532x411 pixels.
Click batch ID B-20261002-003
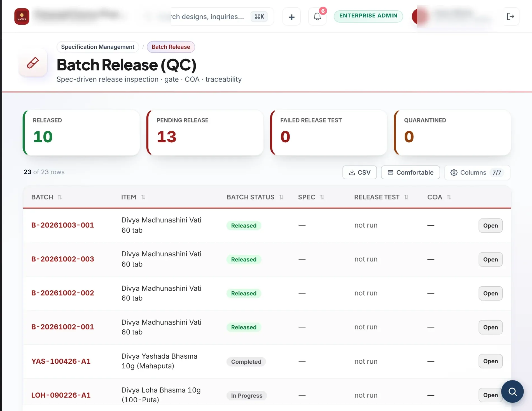pos(62,259)
